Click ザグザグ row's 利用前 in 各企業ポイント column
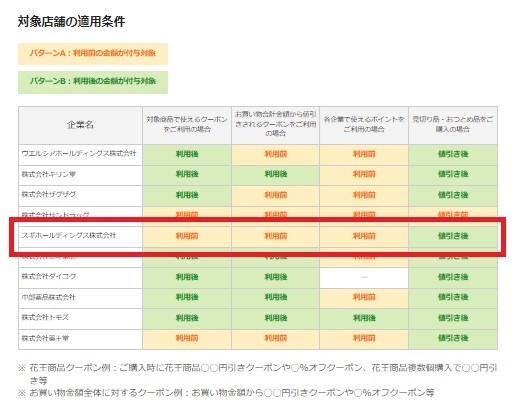This screenshot has width=516, height=410. coord(364,195)
